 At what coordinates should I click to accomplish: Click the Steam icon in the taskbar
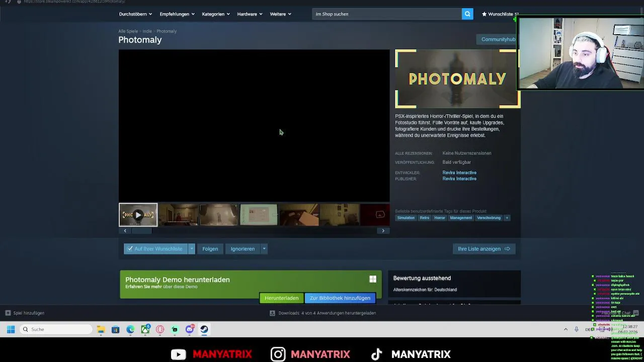pos(204,329)
